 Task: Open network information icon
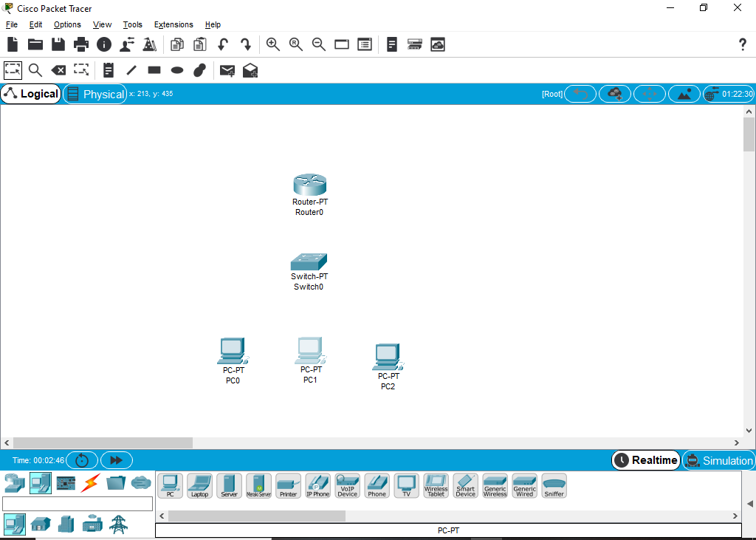(103, 44)
